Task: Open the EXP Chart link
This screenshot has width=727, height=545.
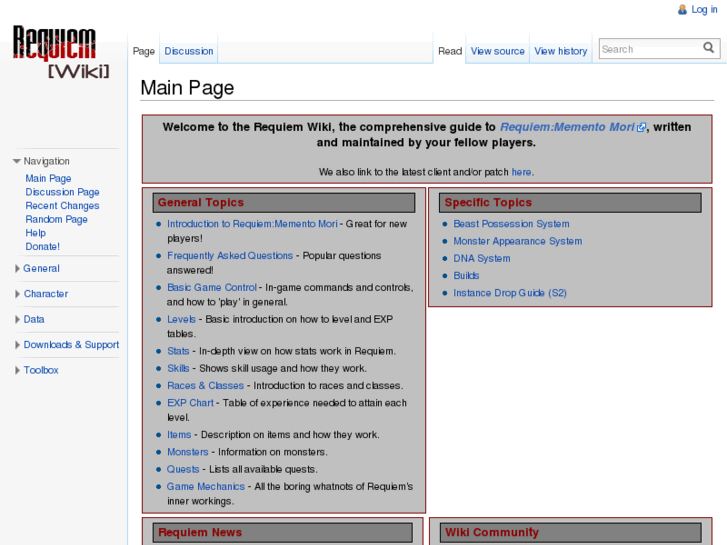Action: tap(190, 403)
